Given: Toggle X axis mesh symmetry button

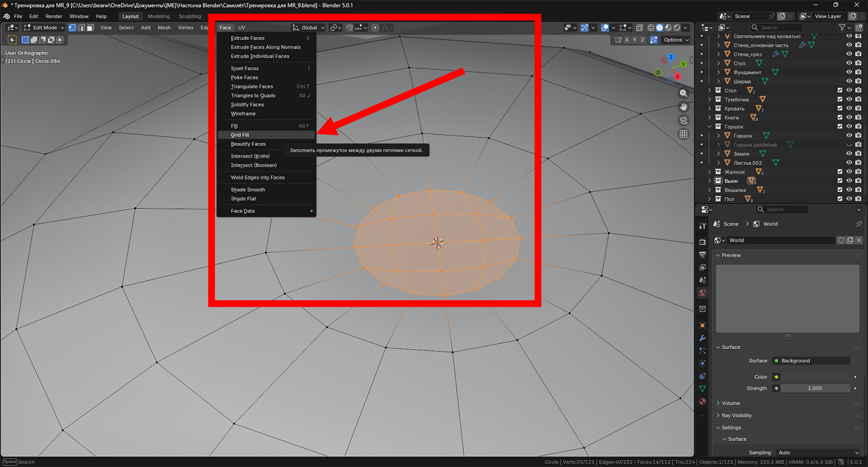Looking at the screenshot, I should pyautogui.click(x=627, y=40).
